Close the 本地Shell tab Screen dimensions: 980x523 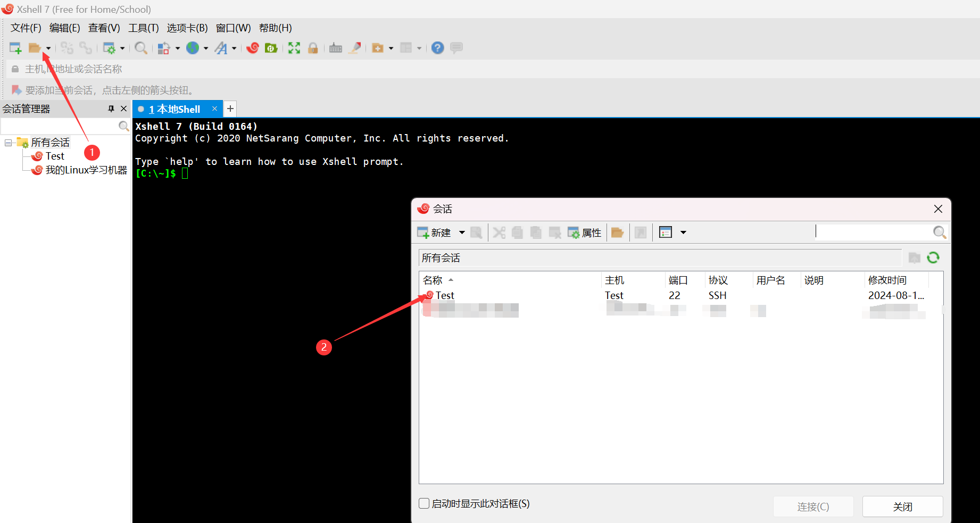tap(214, 109)
